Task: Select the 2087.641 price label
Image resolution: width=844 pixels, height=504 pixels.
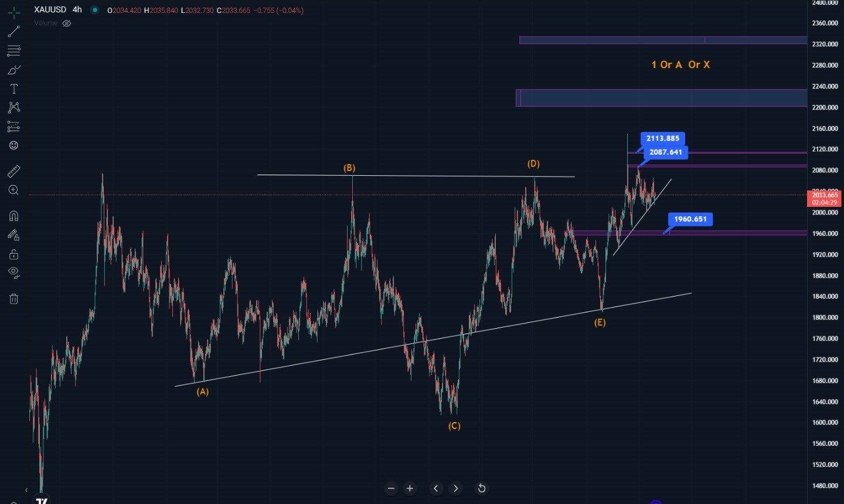Action: (x=666, y=152)
